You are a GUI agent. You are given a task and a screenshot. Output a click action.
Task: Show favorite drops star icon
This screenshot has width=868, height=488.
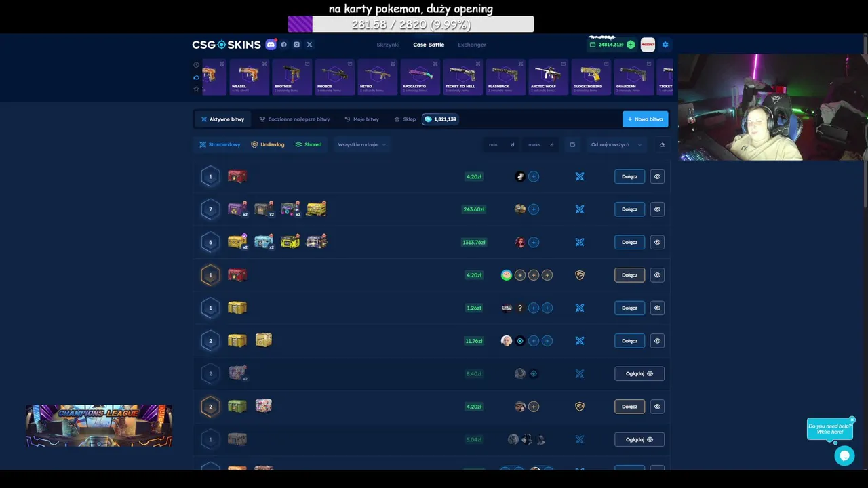(197, 89)
